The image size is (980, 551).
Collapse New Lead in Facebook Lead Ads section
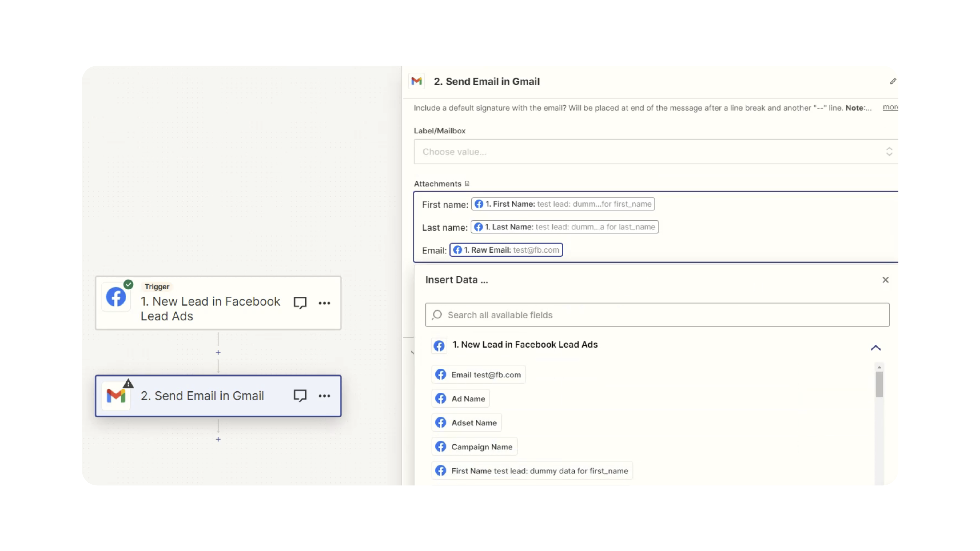[x=875, y=348]
